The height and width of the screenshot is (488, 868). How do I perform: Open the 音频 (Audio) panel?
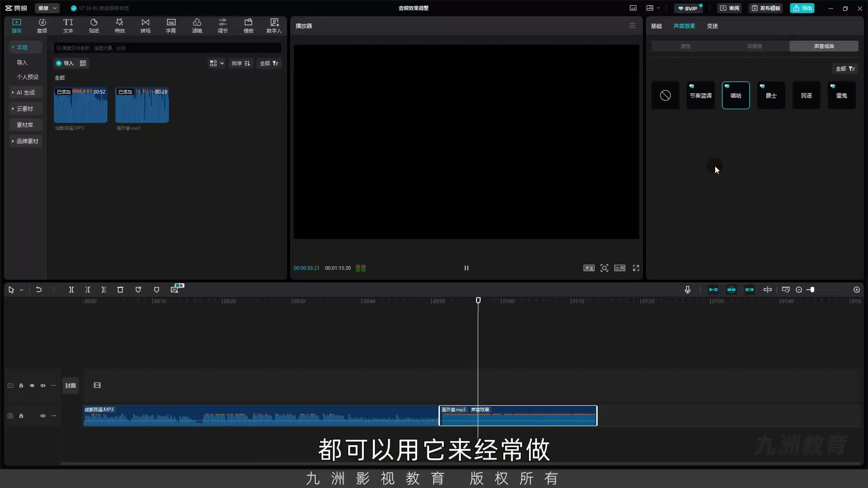[42, 26]
